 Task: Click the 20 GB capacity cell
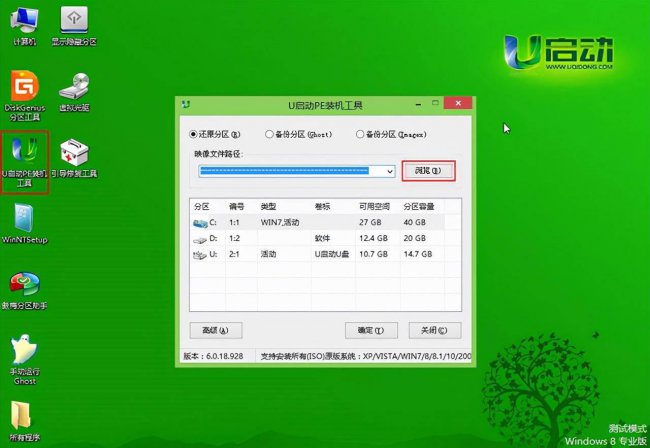pos(415,238)
